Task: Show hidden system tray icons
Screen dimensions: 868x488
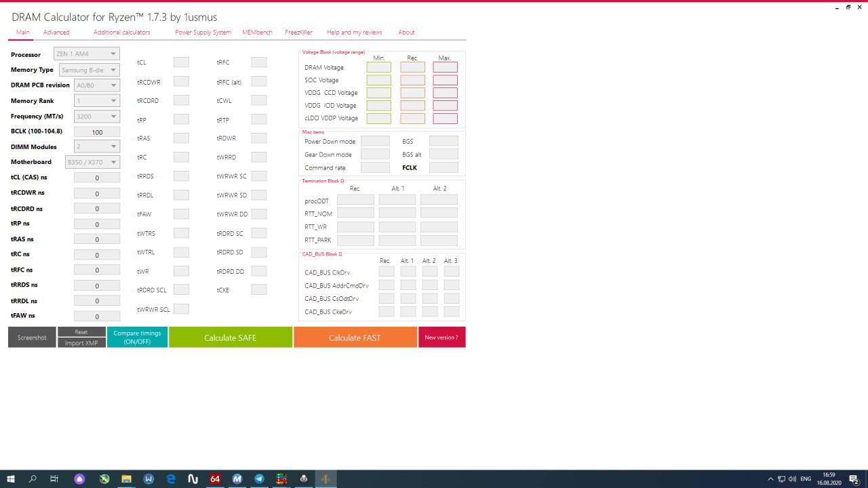Action: (x=770, y=479)
